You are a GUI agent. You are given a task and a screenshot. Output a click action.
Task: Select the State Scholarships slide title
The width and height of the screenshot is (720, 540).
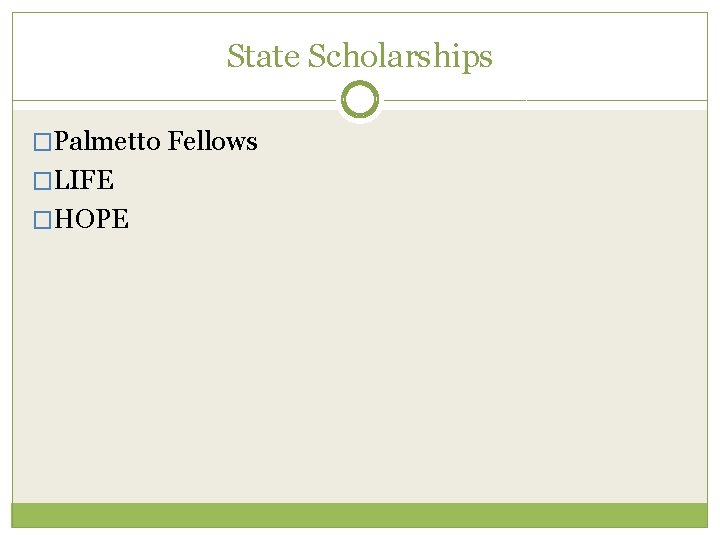tap(360, 56)
